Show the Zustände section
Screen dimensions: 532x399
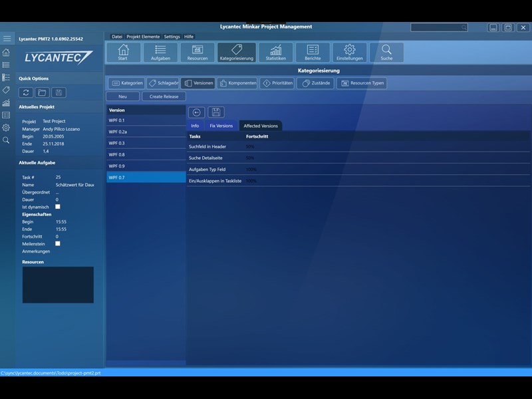pyautogui.click(x=315, y=83)
